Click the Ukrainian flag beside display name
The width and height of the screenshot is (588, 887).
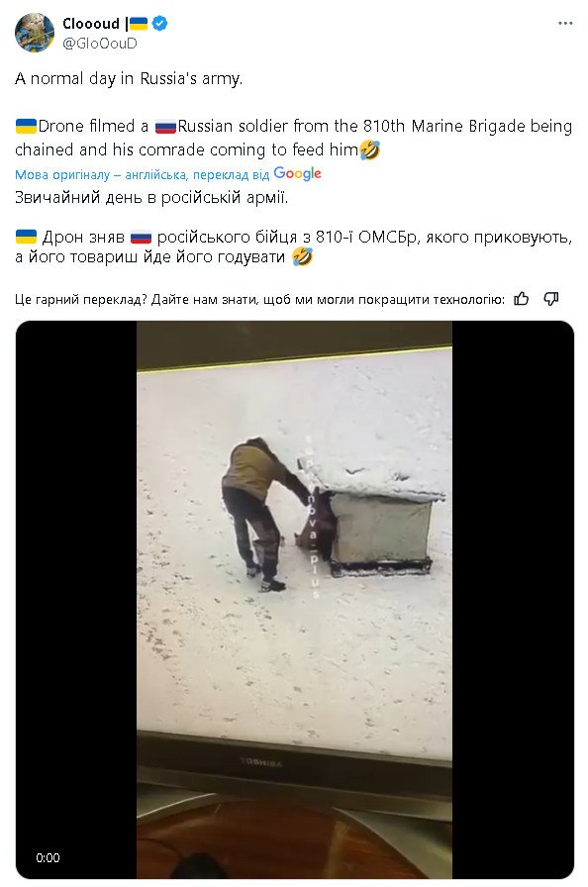pyautogui.click(x=138, y=23)
